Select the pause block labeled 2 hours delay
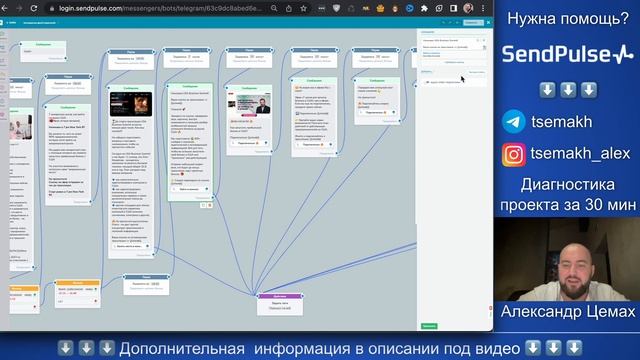This screenshot has height=360, width=640. coord(187,58)
